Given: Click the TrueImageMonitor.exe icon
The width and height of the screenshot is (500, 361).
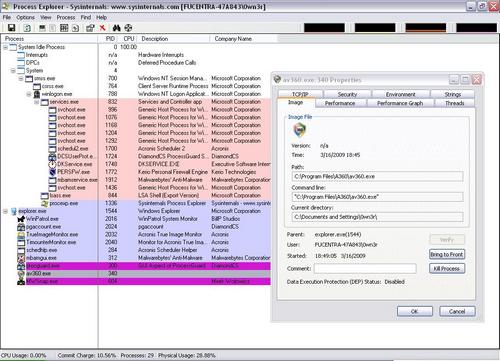Looking at the screenshot, I should click(21, 235).
